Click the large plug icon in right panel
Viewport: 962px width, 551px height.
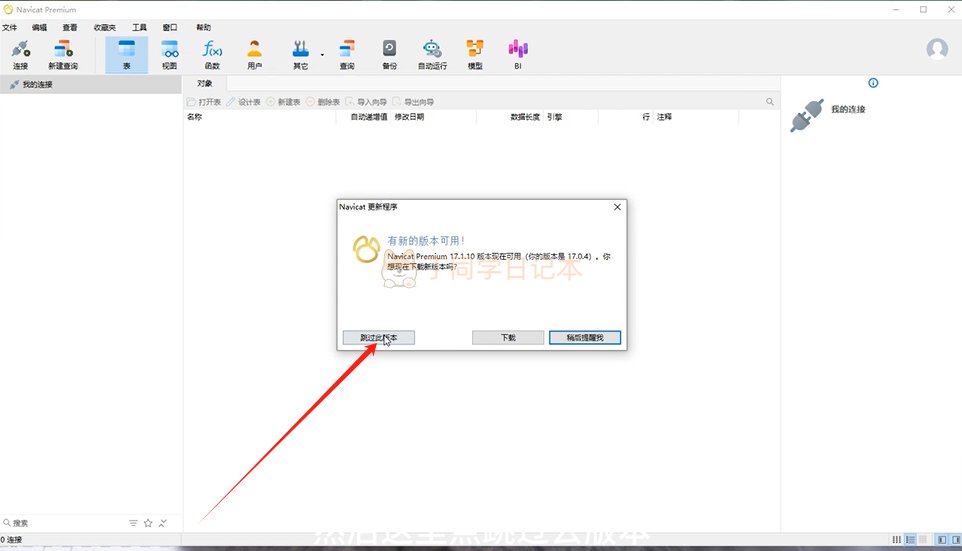pyautogui.click(x=807, y=115)
